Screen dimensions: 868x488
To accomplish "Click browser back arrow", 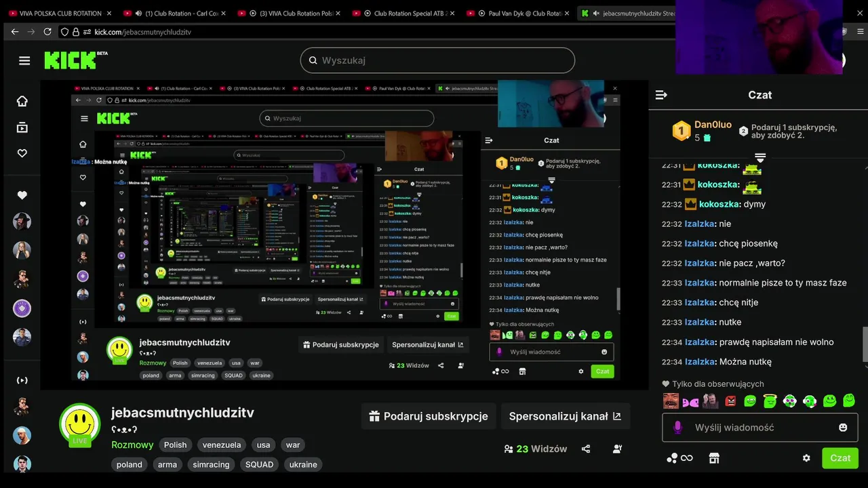I will (x=15, y=32).
